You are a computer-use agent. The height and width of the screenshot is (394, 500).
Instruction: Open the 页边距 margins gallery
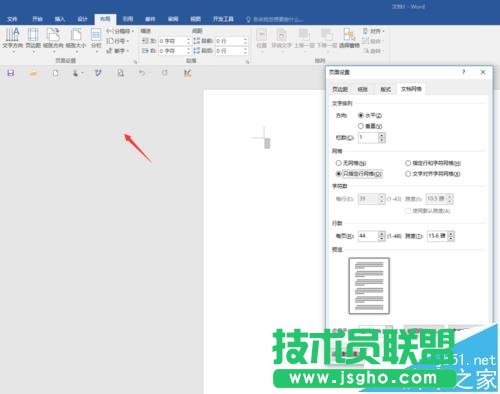[x=33, y=39]
